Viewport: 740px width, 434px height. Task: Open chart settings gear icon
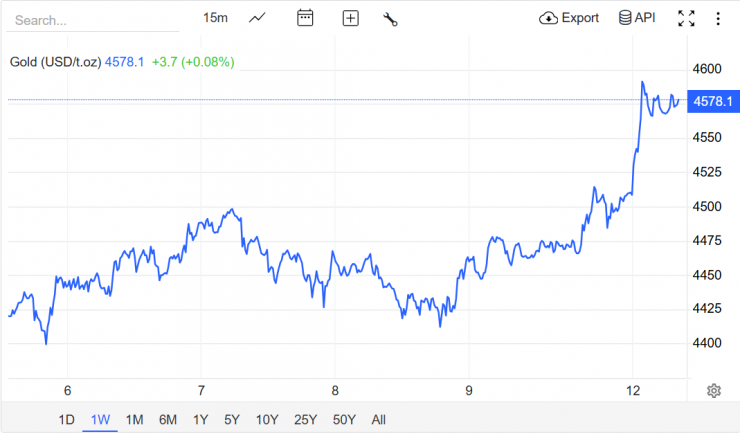click(x=714, y=390)
